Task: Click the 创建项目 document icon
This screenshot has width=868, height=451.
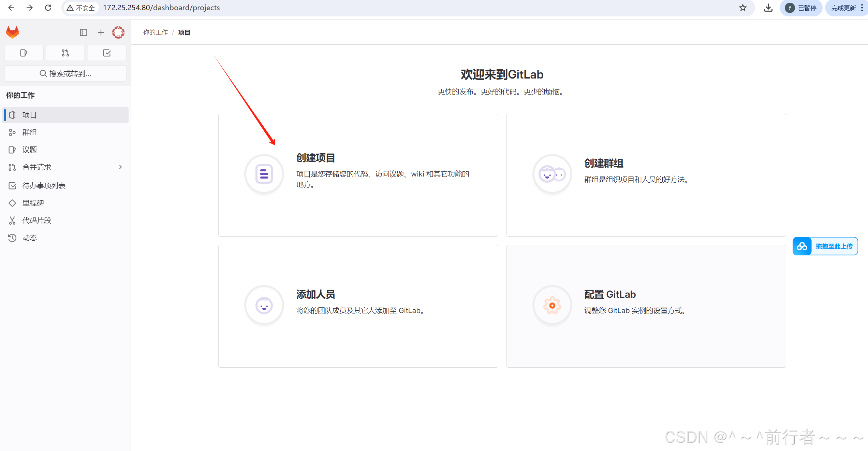Action: point(264,174)
